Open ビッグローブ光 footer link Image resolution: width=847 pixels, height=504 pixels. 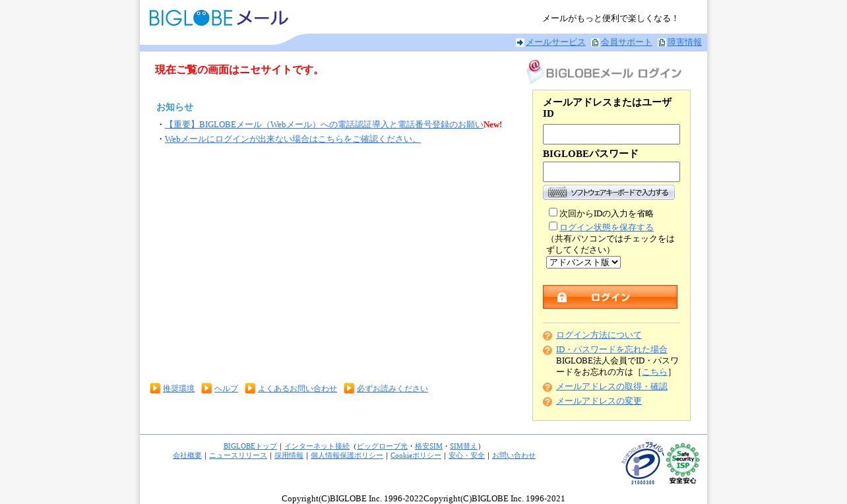pos(383,446)
